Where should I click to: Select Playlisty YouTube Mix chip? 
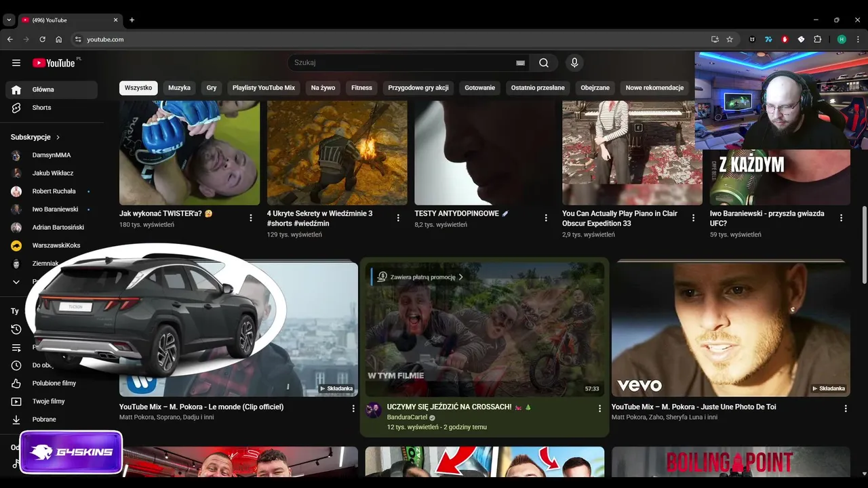click(x=264, y=88)
